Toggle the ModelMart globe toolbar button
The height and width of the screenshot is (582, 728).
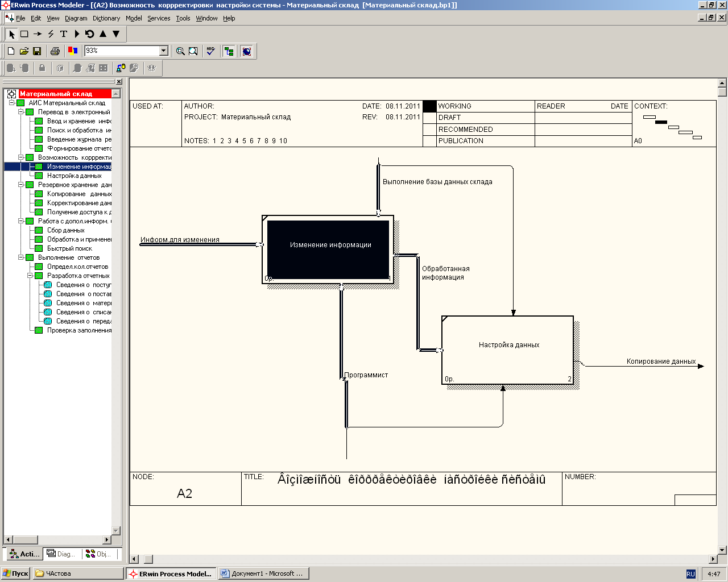246,51
